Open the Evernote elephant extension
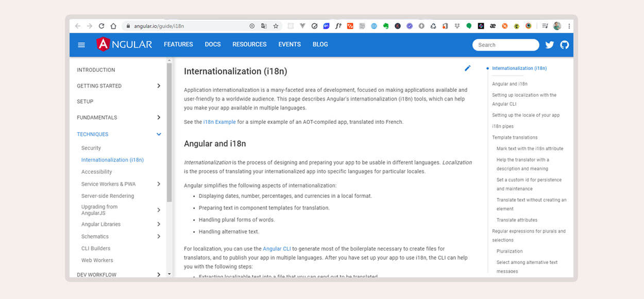644x299 pixels. point(386,26)
